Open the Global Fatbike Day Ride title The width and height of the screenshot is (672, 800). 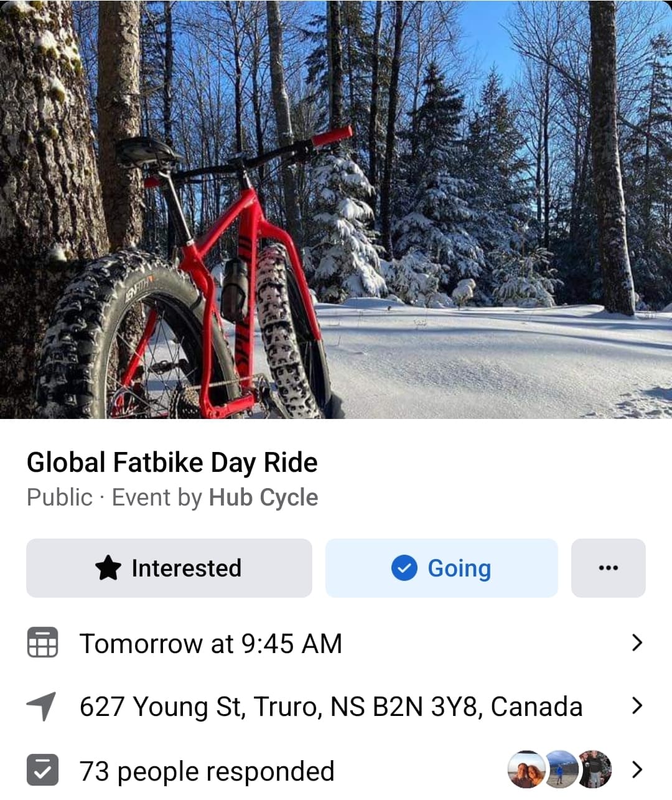172,463
